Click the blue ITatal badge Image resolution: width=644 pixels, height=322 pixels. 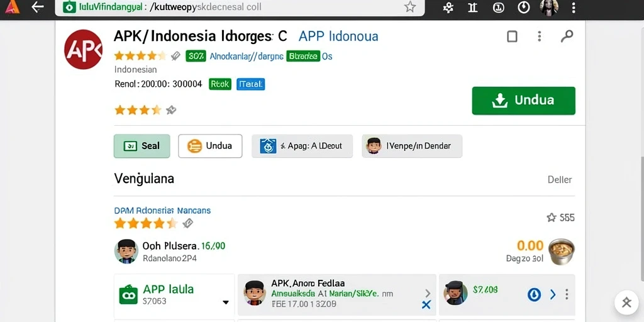250,84
